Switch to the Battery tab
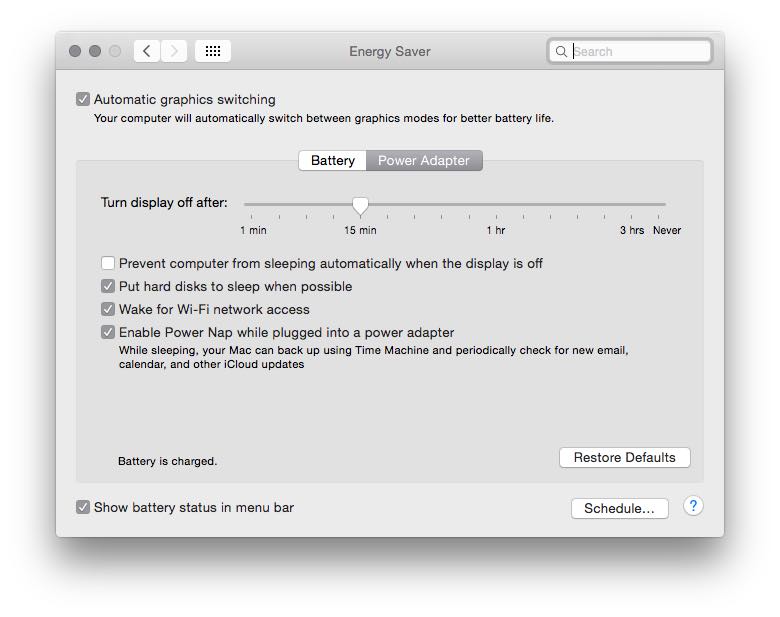 tap(332, 161)
